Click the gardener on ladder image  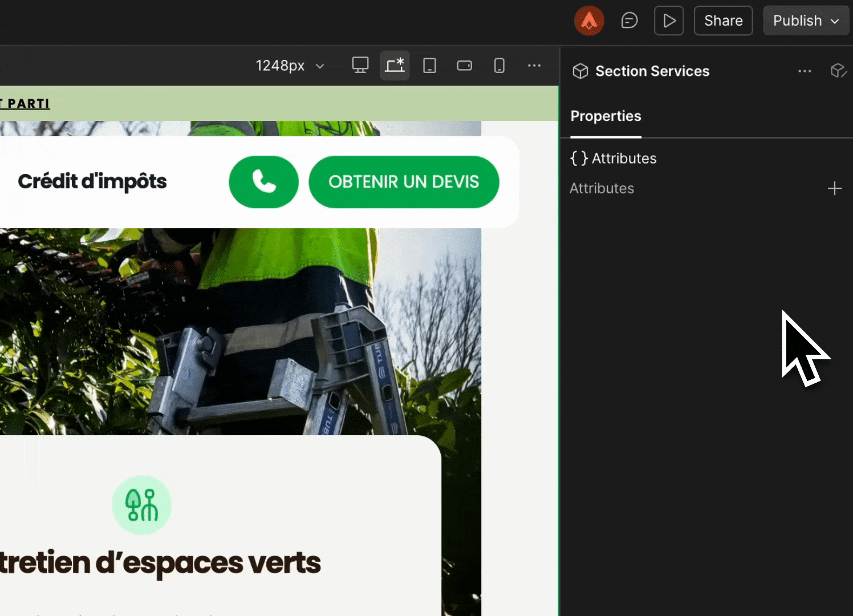[241, 331]
